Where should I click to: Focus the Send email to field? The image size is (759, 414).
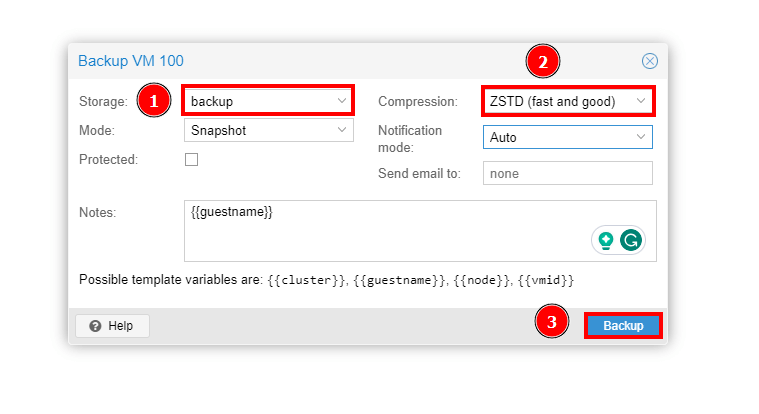click(x=567, y=173)
